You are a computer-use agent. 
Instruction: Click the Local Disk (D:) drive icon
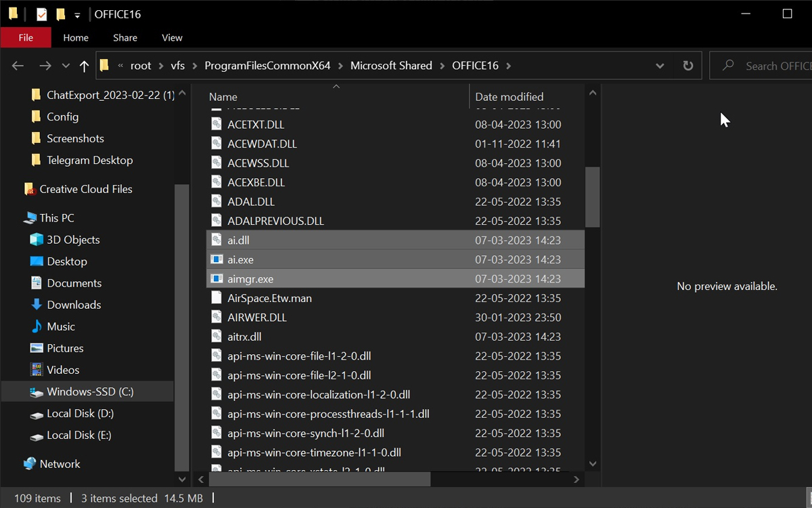click(37, 413)
